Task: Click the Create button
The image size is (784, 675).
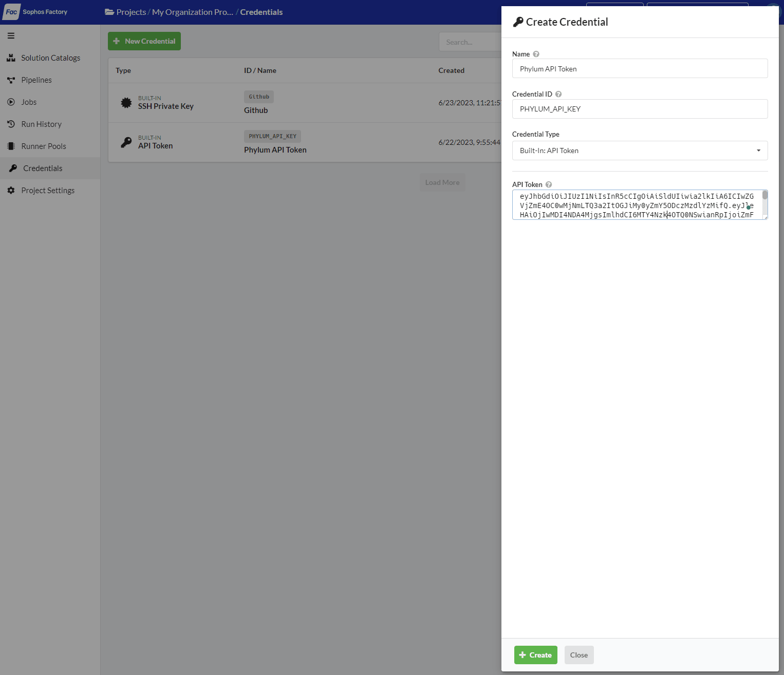Action: tap(536, 655)
